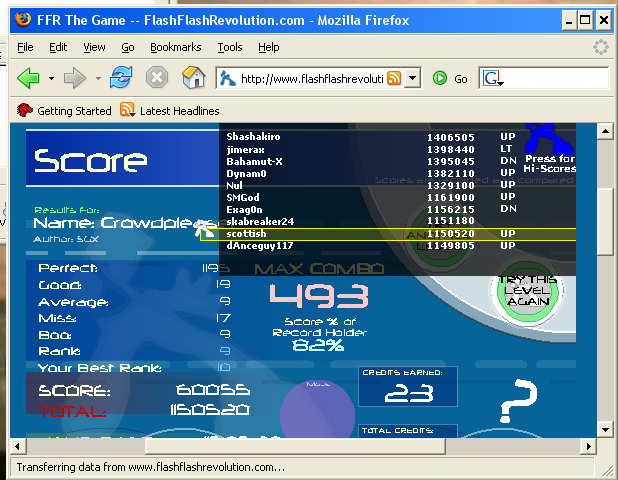Image resolution: width=618 pixels, height=480 pixels.
Task: Open the Tools menu
Action: (230, 47)
